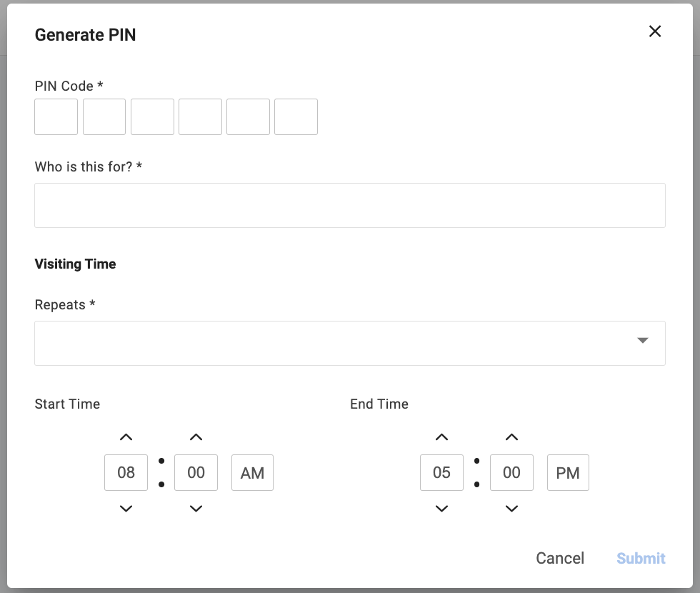
Task: Decrease the Start Time hour
Action: [126, 509]
